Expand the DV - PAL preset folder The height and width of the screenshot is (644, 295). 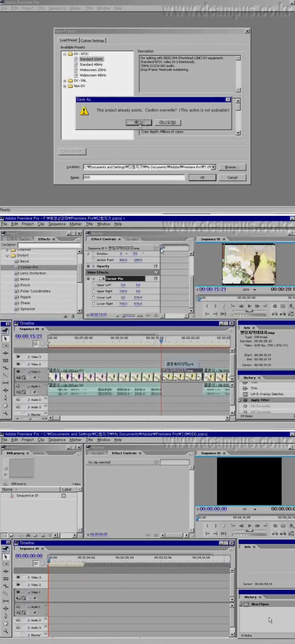click(x=65, y=80)
